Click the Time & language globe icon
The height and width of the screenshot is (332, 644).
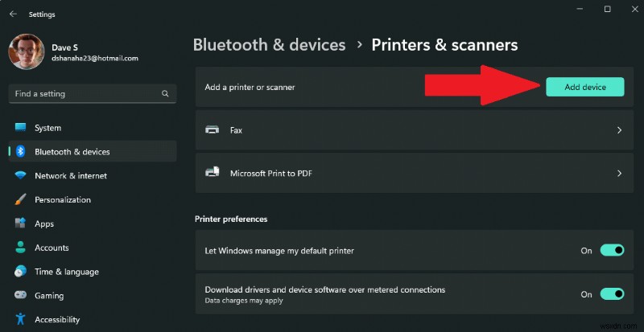tap(20, 272)
